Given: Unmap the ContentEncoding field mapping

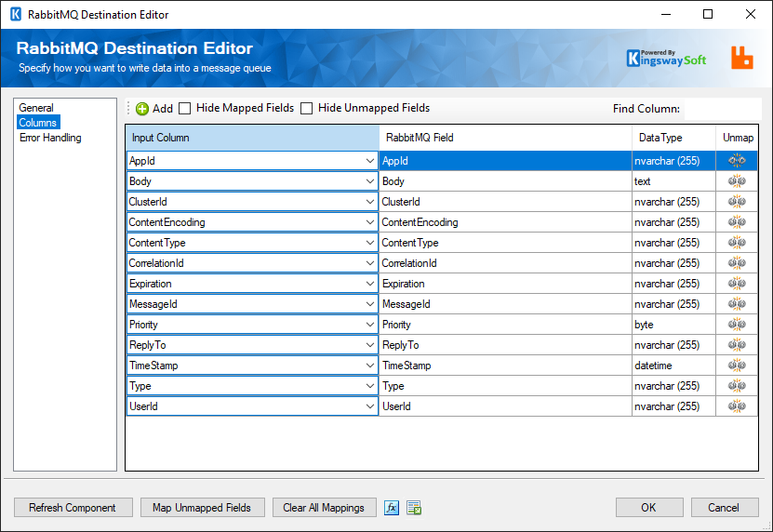Looking at the screenshot, I should pyautogui.click(x=737, y=222).
